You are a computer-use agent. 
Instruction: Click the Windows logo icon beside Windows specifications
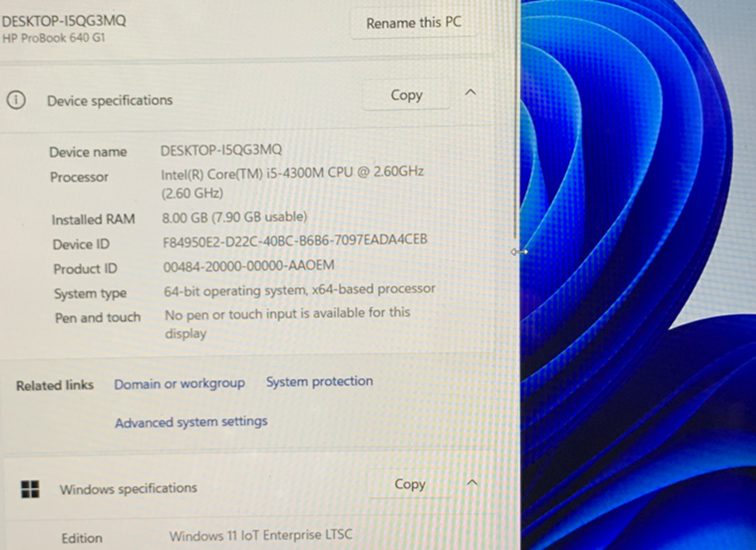[30, 489]
